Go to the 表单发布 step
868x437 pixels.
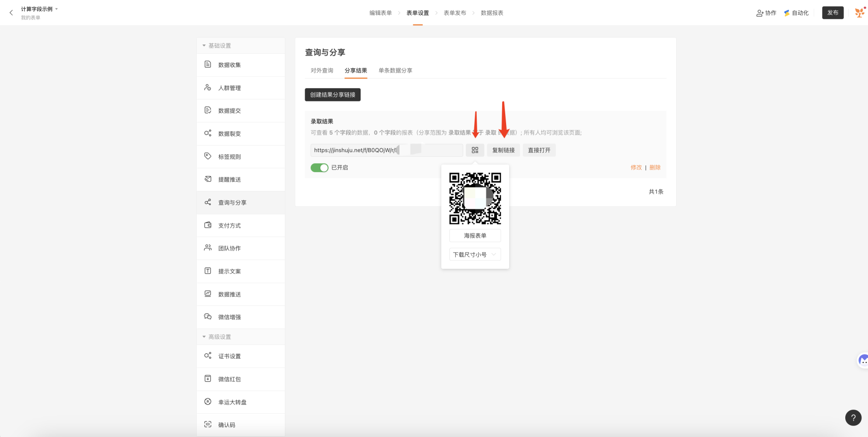coord(455,13)
